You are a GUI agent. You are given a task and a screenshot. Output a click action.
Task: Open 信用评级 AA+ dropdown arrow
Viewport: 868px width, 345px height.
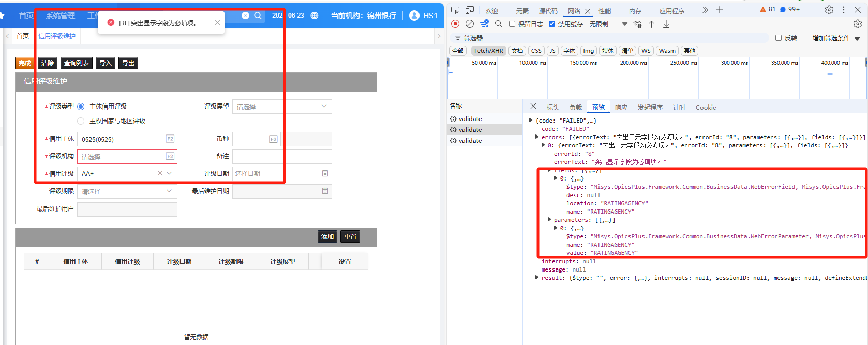(x=169, y=173)
